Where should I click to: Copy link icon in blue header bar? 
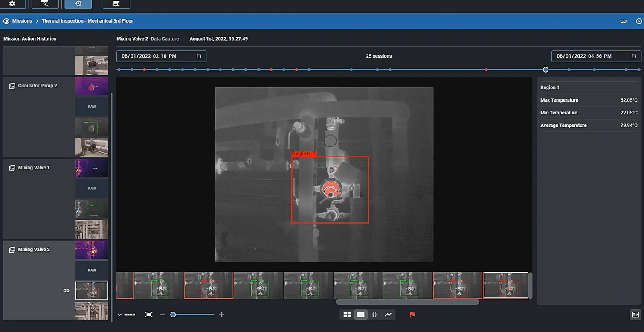pyautogui.click(x=623, y=21)
